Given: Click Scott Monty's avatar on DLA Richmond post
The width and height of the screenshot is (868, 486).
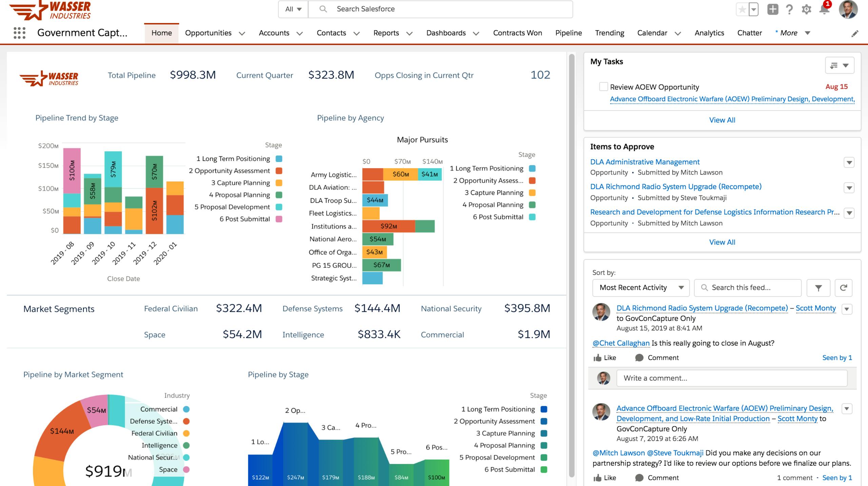Looking at the screenshot, I should point(601,312).
